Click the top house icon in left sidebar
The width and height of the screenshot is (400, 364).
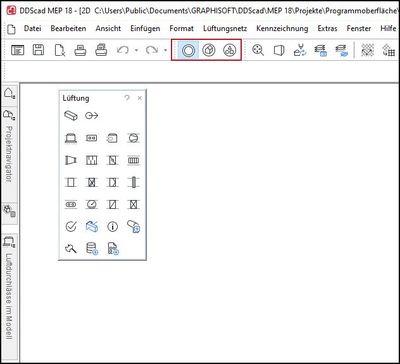coord(9,93)
